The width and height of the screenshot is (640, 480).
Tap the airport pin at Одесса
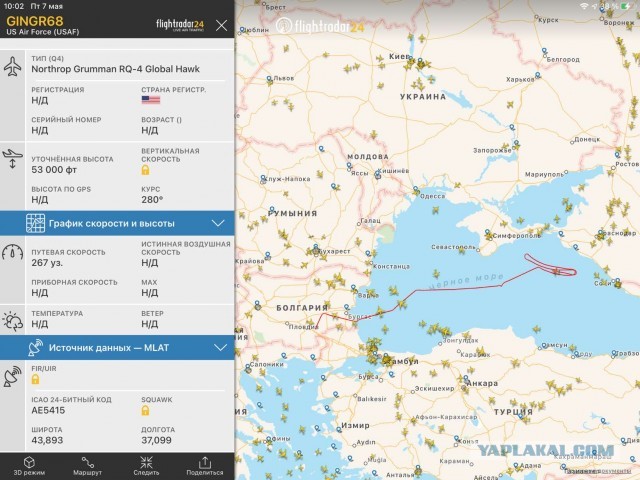point(416,190)
